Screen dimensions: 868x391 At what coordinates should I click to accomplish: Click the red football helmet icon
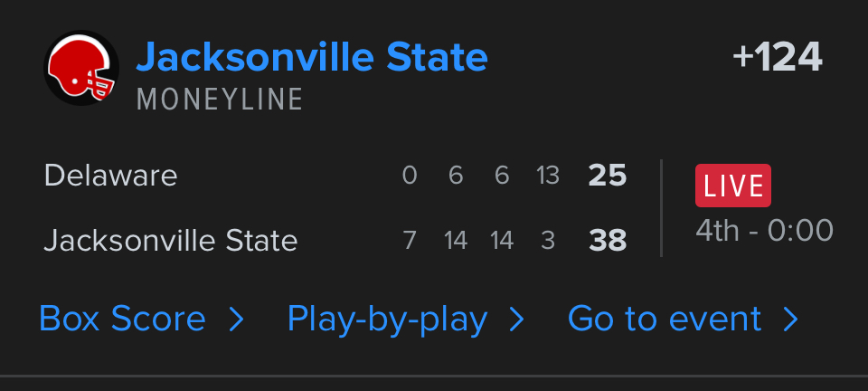point(81,68)
